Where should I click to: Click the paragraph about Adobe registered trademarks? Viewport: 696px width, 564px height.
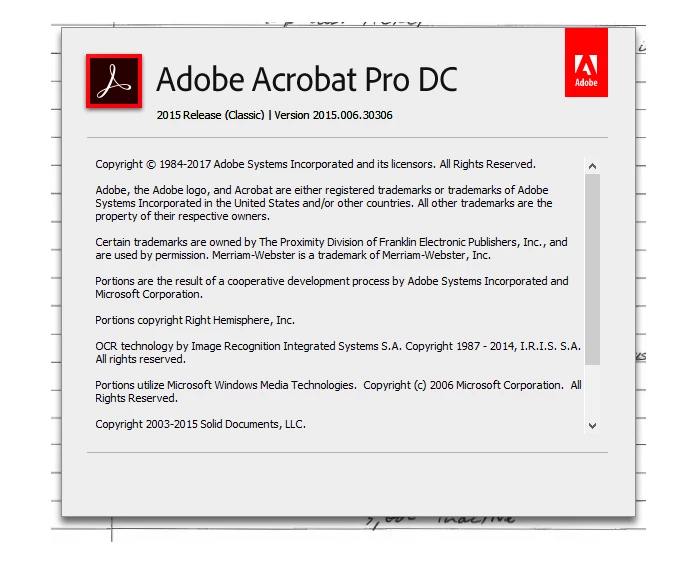[324, 203]
